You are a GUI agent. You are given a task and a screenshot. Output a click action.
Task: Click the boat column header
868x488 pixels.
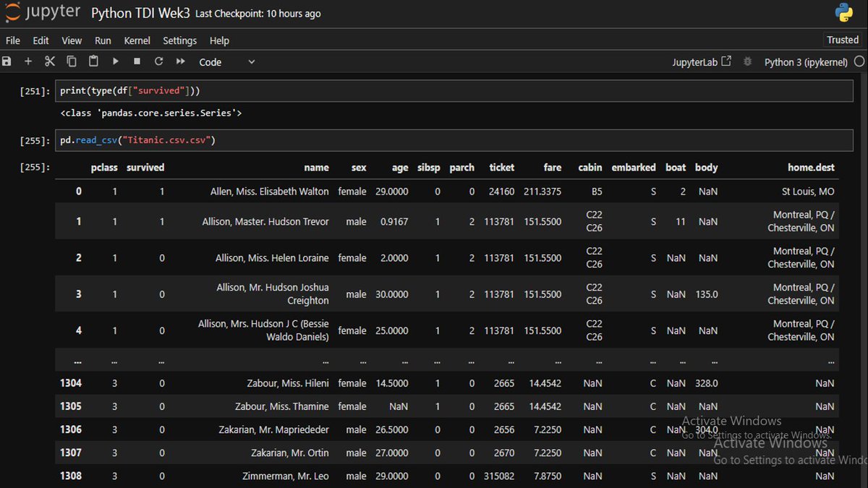(676, 167)
